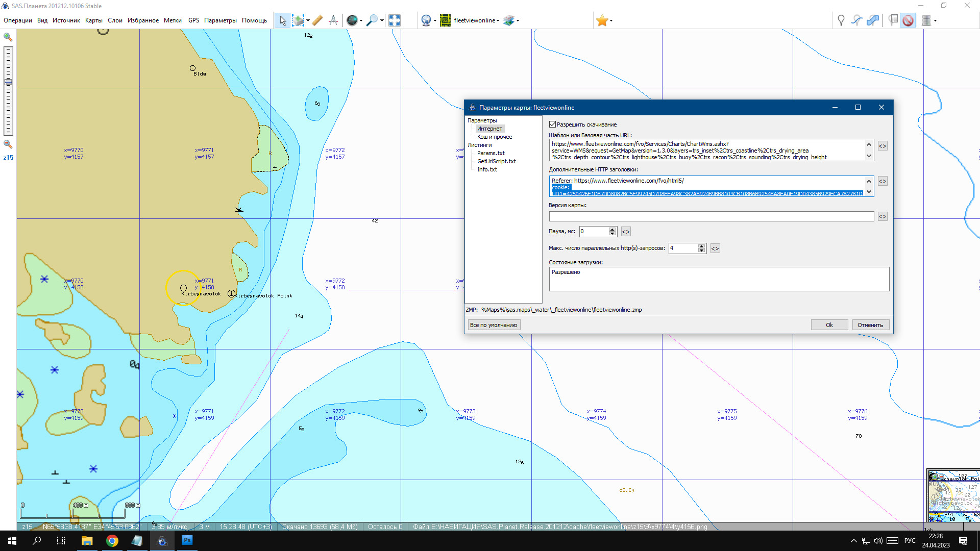This screenshot has height=551, width=980.
Task: Select the add polygon tool icon
Action: pyautogui.click(x=873, y=20)
